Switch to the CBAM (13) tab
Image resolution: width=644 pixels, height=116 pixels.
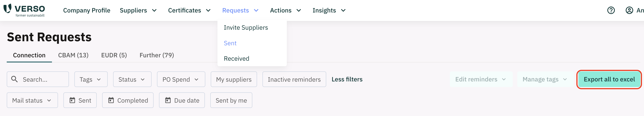click(x=73, y=55)
